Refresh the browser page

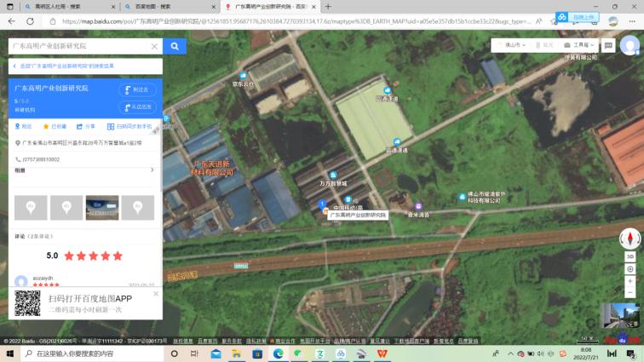coord(30,21)
